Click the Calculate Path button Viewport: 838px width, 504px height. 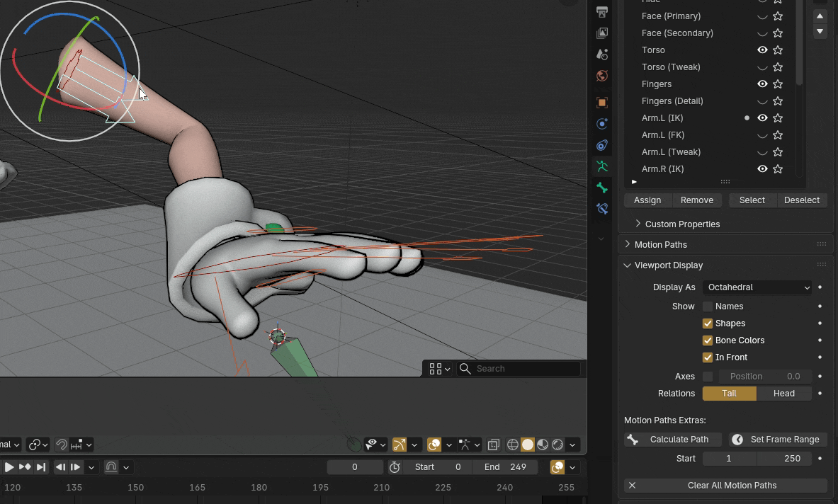[673, 440]
